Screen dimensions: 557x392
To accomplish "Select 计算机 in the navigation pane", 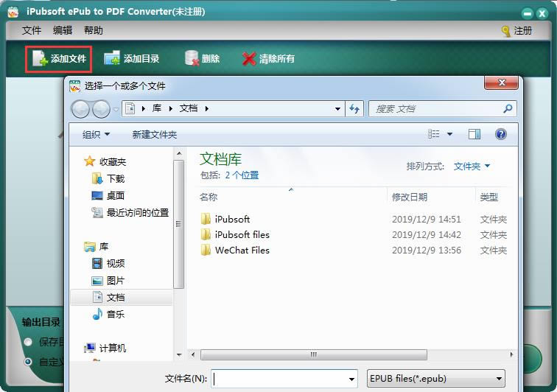I will [x=105, y=348].
